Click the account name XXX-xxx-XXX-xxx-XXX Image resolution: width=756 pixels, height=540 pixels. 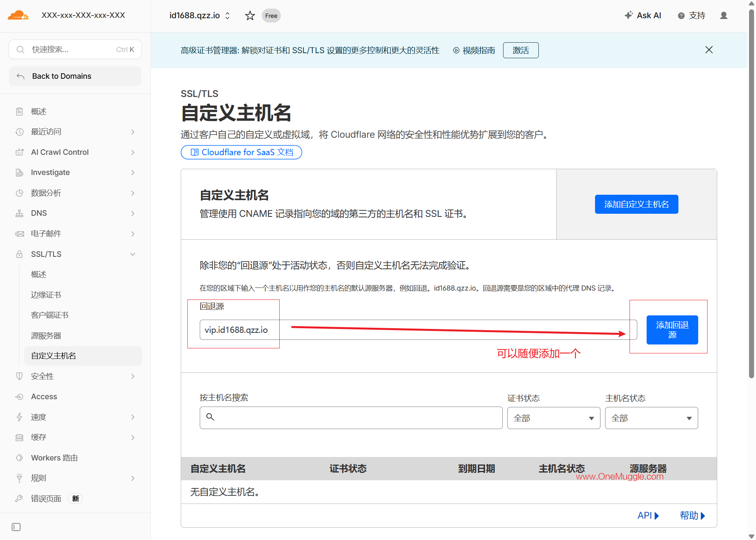83,16
